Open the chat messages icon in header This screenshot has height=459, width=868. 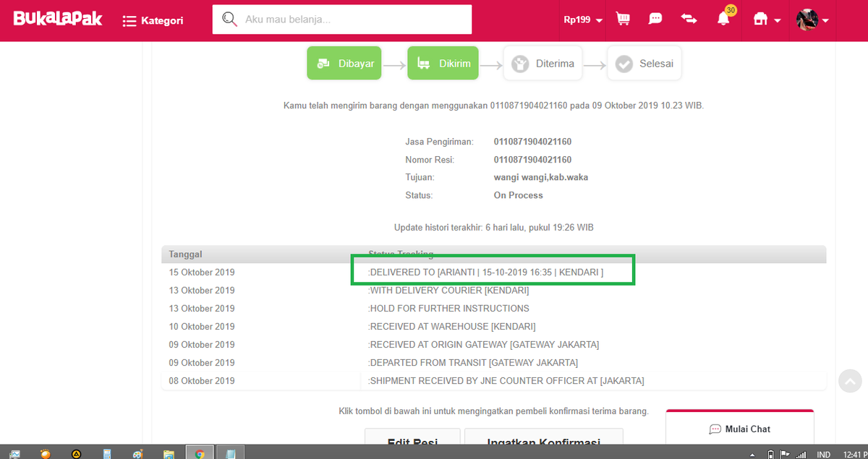(655, 20)
